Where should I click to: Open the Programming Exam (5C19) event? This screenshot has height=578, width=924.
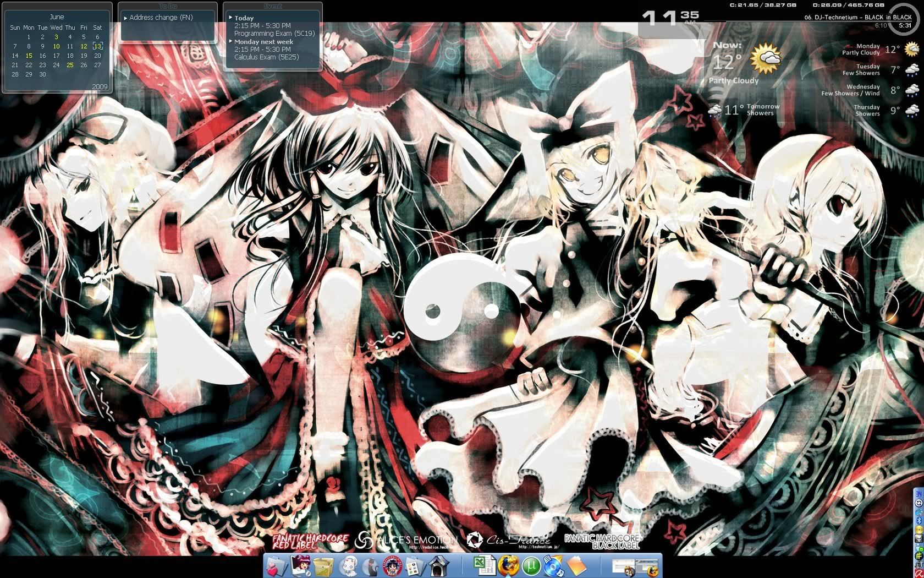pyautogui.click(x=274, y=34)
